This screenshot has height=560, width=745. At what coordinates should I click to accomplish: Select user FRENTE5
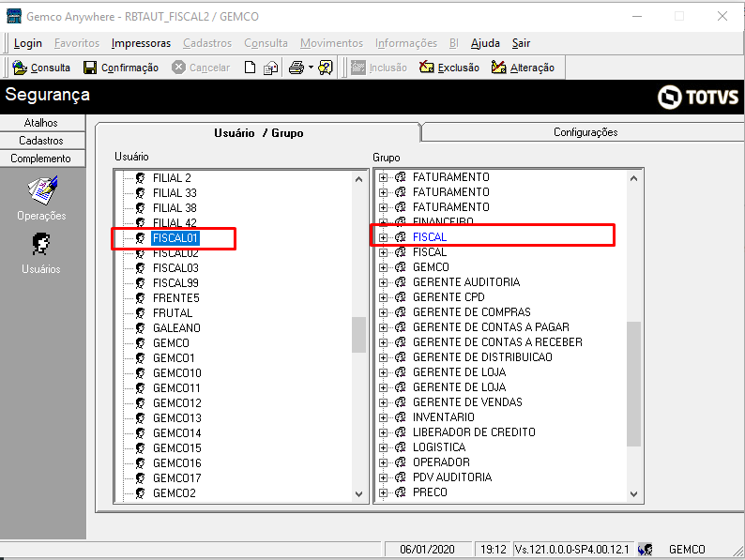point(175,297)
